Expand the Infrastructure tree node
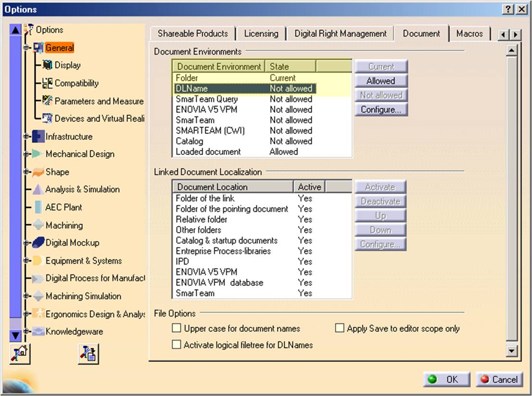The image size is (532, 396). [x=26, y=137]
